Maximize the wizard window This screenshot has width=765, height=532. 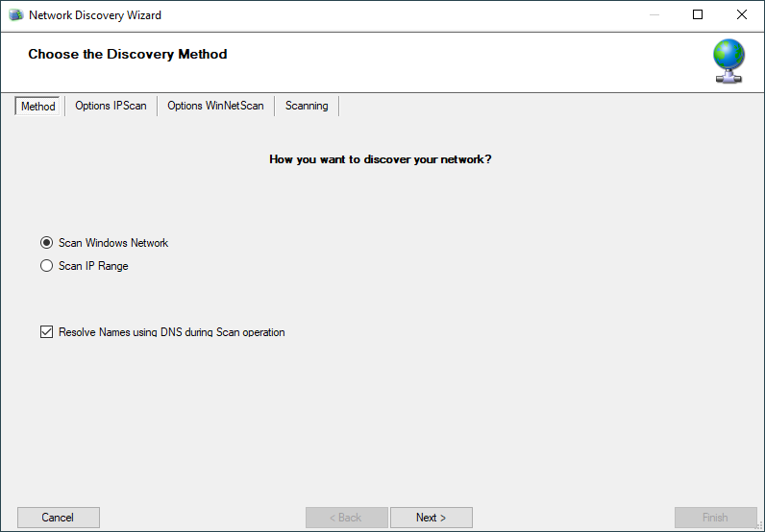pyautogui.click(x=698, y=15)
